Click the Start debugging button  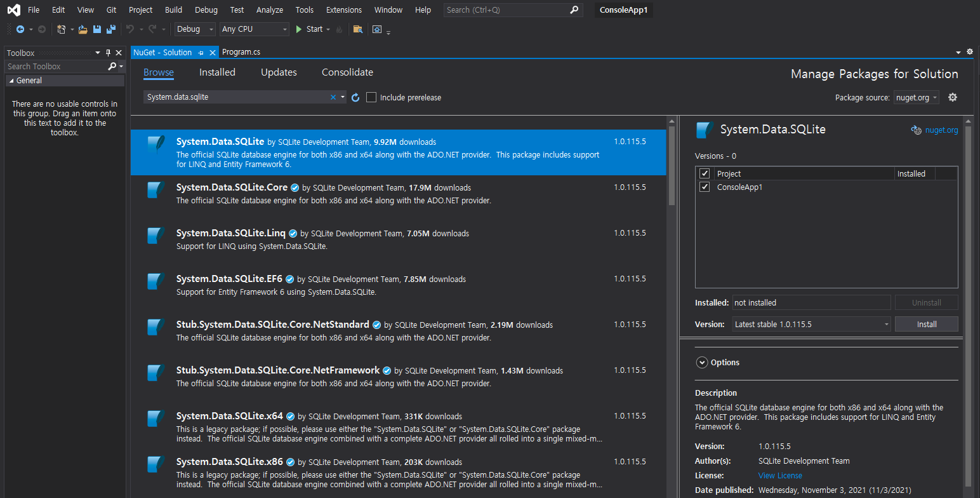tap(309, 29)
